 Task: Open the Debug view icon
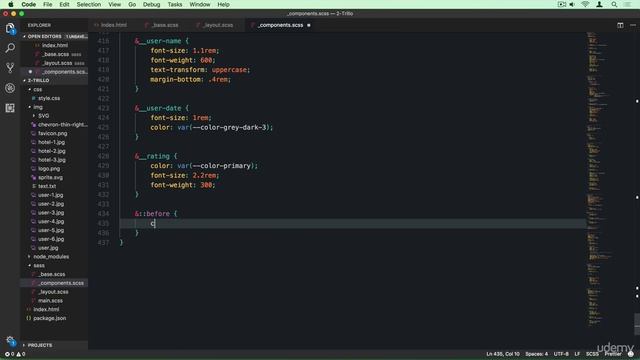[10, 88]
